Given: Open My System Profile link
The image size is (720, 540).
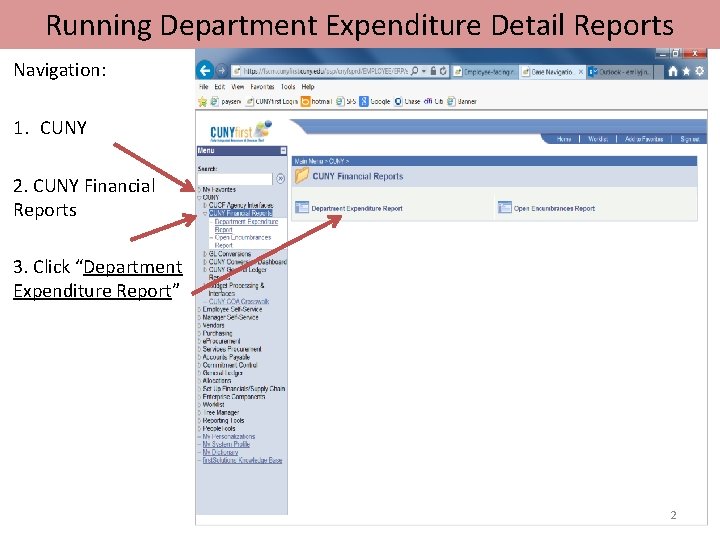Looking at the screenshot, I should [x=226, y=444].
